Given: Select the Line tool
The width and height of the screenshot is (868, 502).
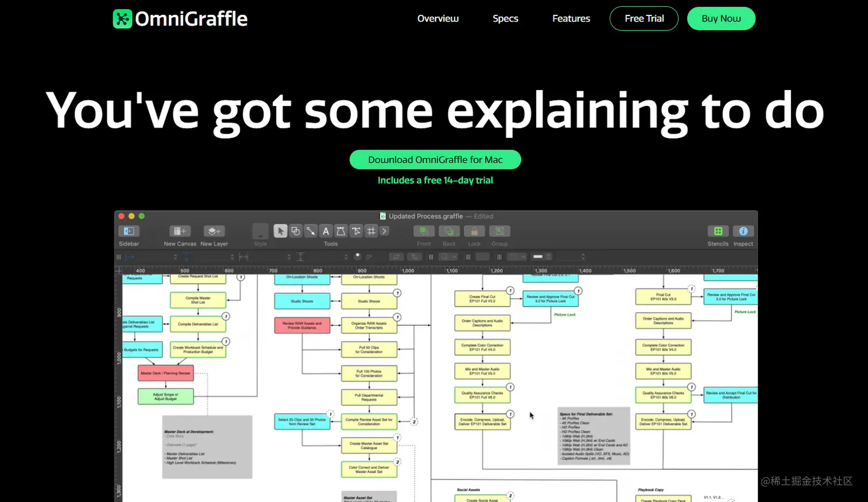Looking at the screenshot, I should click(x=311, y=231).
